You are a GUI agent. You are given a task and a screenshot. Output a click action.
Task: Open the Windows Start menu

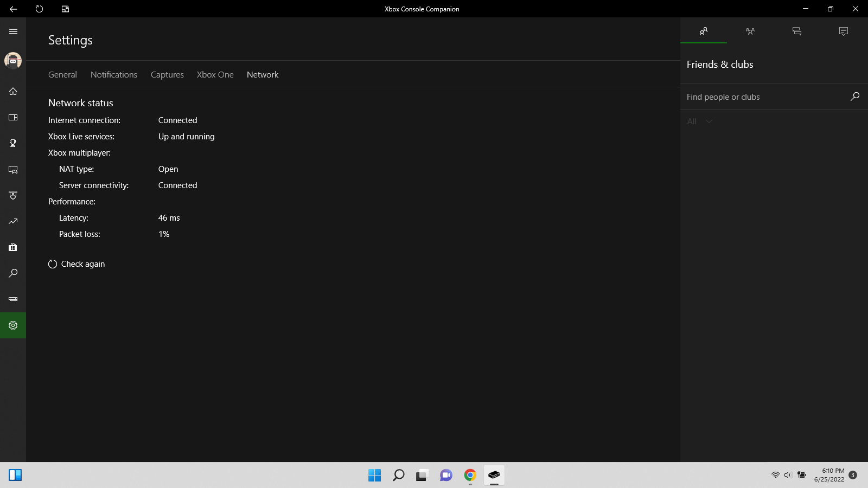pyautogui.click(x=374, y=475)
